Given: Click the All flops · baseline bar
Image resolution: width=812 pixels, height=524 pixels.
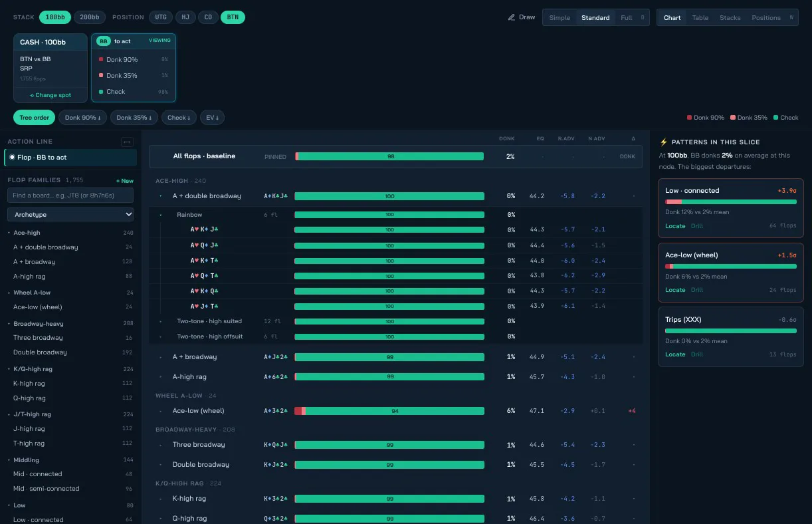Looking at the screenshot, I should pos(389,156).
